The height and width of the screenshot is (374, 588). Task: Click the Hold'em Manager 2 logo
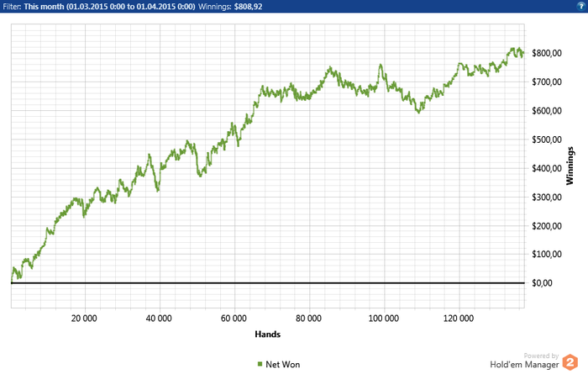pyautogui.click(x=570, y=362)
